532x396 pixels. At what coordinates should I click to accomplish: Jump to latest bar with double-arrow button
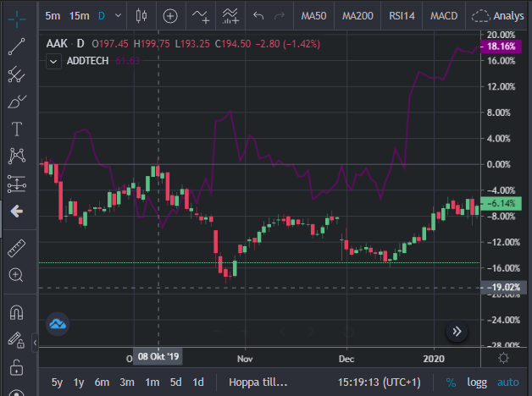(x=457, y=332)
